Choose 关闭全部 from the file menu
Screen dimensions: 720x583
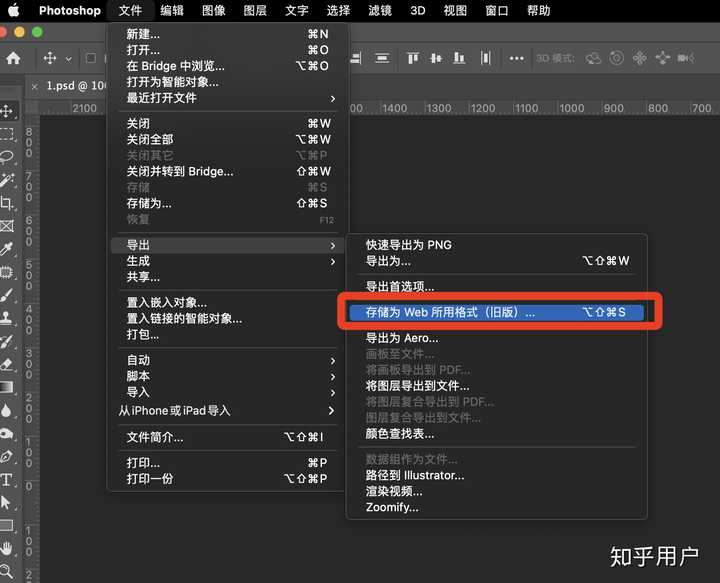click(x=228, y=140)
